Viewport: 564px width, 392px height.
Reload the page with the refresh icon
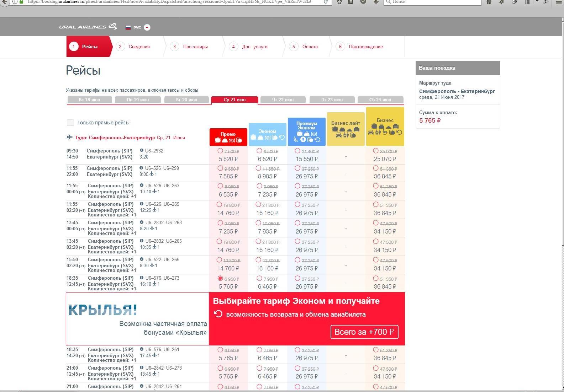click(325, 2)
